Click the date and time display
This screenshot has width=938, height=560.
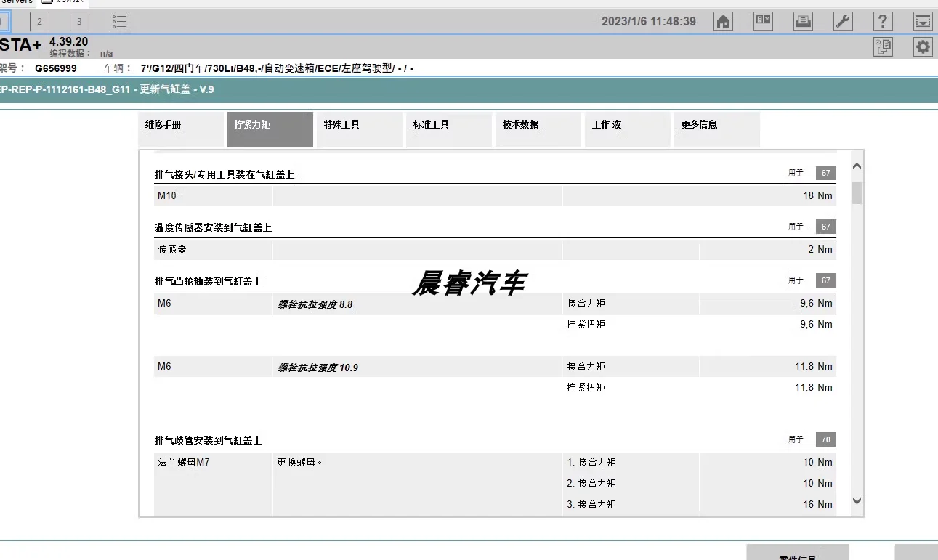tap(649, 22)
